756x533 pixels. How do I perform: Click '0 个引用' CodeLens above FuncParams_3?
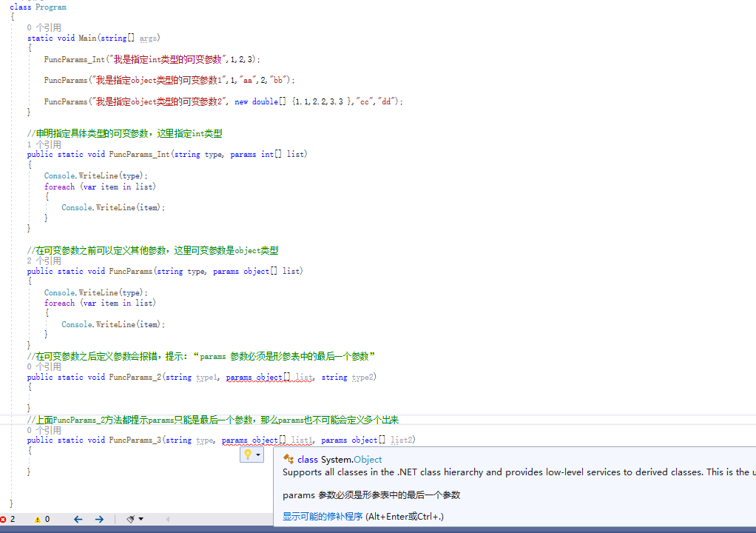click(x=44, y=430)
